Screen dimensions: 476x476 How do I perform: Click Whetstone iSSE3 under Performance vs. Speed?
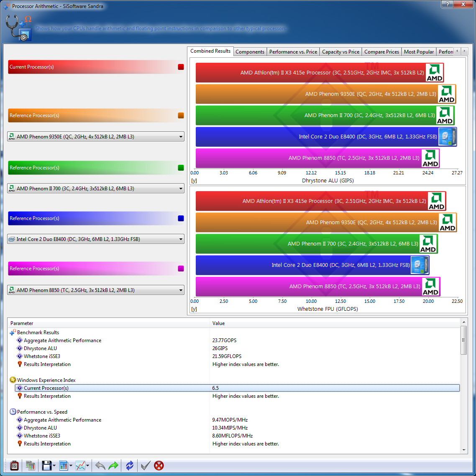point(42,435)
